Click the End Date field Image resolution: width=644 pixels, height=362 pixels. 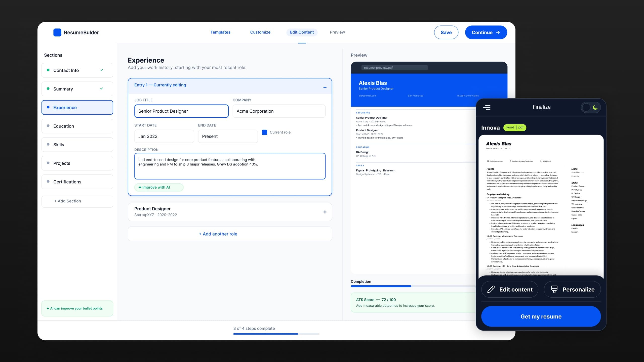coord(228,136)
